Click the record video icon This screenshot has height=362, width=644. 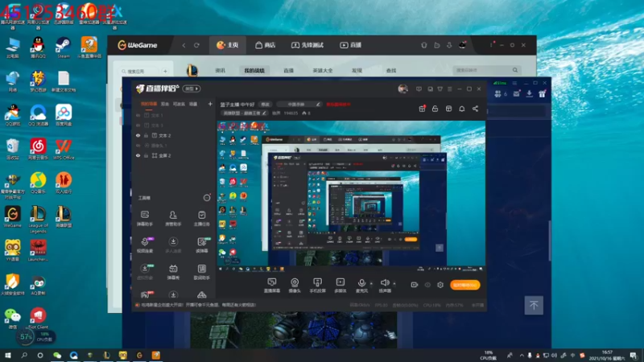pyautogui.click(x=414, y=285)
